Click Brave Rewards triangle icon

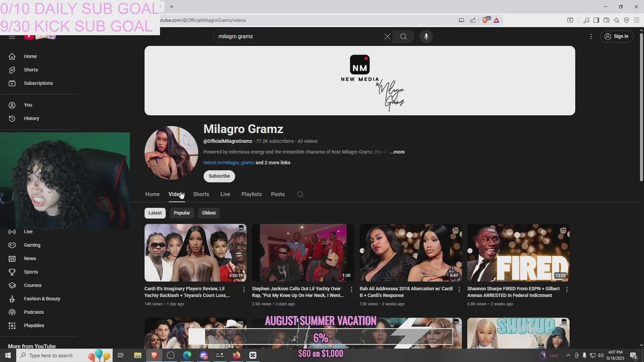pyautogui.click(x=497, y=20)
